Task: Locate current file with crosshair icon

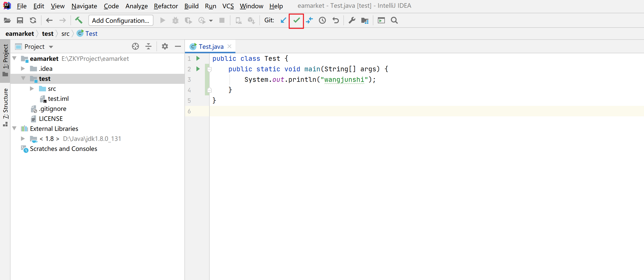Action: pos(135,46)
